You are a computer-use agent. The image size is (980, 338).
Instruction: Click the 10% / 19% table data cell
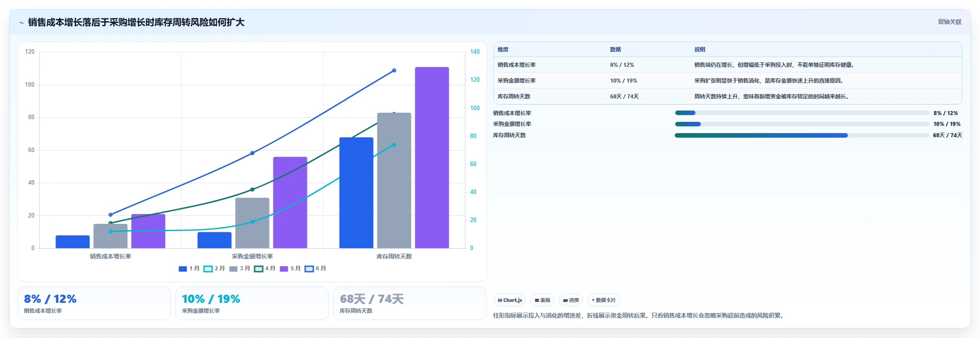(x=624, y=81)
